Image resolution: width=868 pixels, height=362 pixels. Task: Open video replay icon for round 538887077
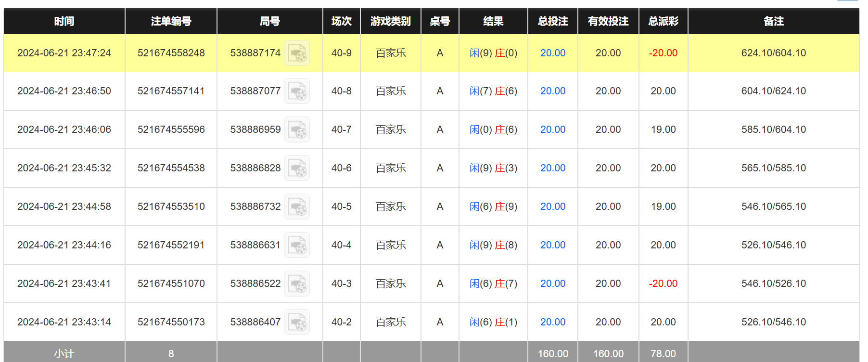[x=296, y=91]
